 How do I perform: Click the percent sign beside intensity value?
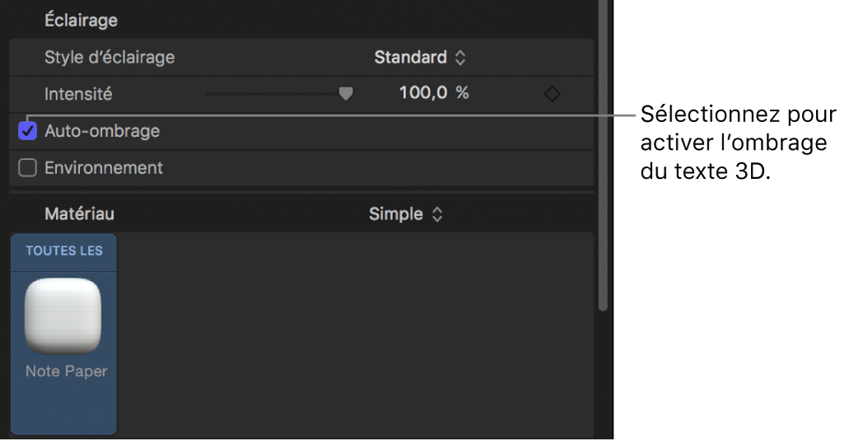[462, 94]
